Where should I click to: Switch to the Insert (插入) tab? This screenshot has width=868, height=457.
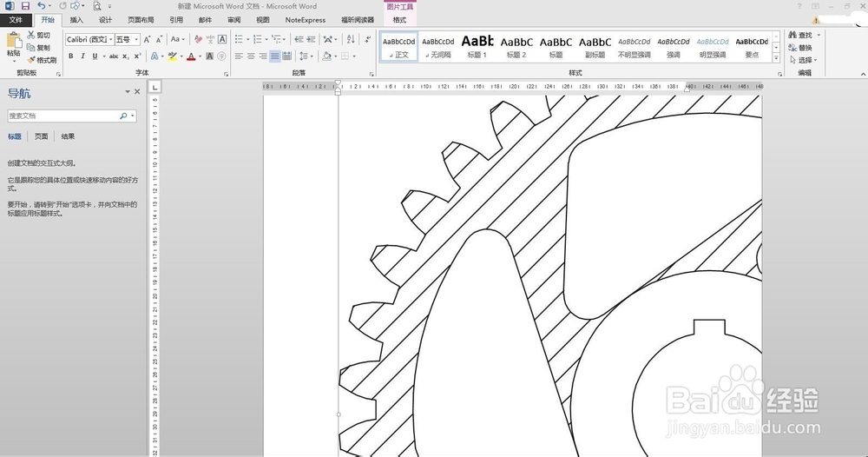pyautogui.click(x=76, y=20)
